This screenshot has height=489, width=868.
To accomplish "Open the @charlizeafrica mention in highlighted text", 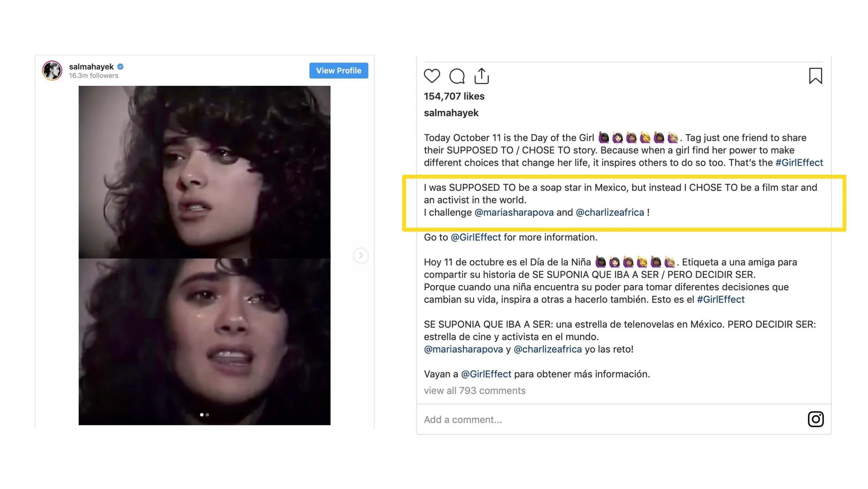I will coord(610,212).
